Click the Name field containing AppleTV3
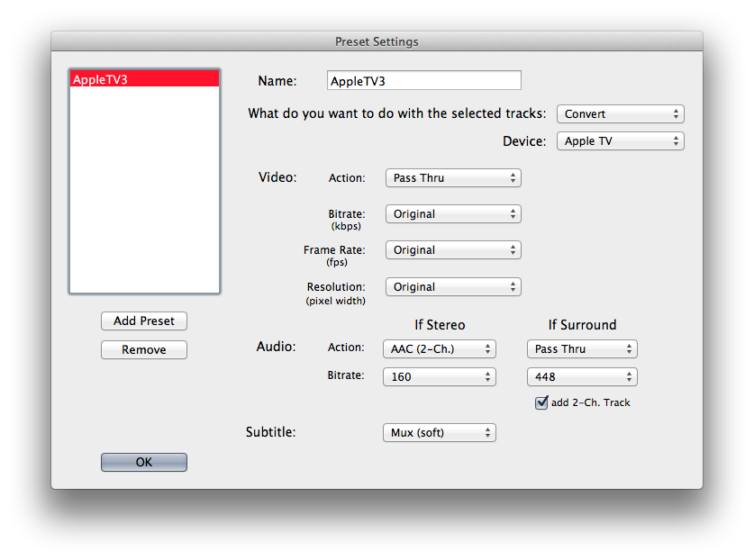 [x=423, y=80]
